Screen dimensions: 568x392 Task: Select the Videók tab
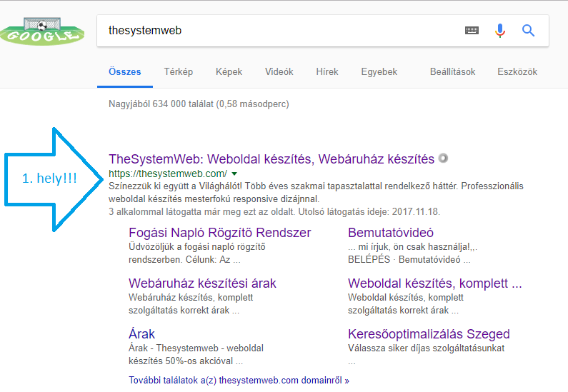coord(279,72)
